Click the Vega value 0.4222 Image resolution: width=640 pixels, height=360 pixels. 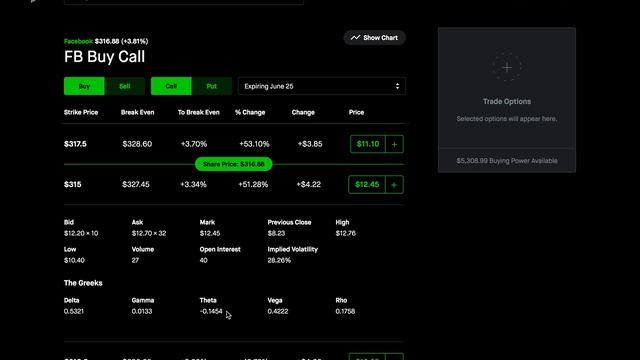click(x=278, y=311)
